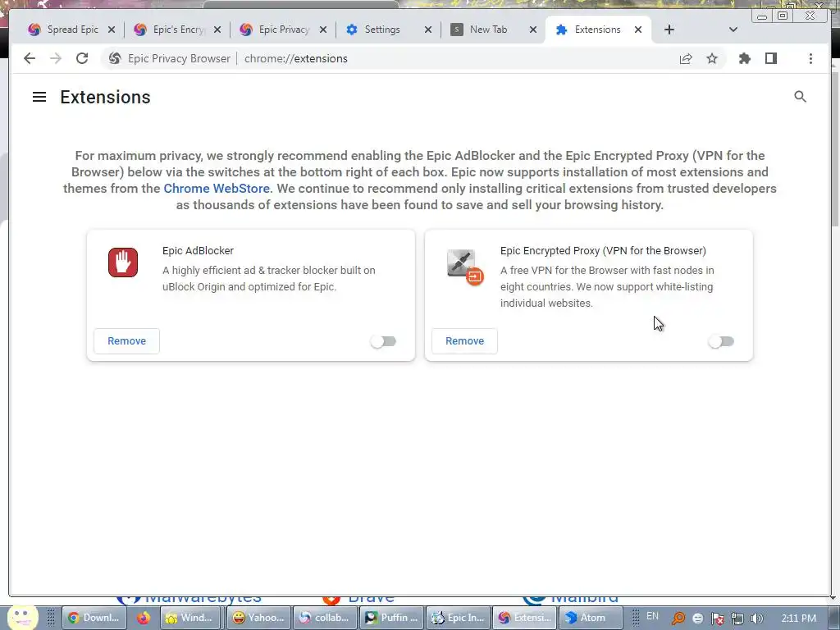This screenshot has height=630, width=840.
Task: Reload the extensions page
Action: click(82, 58)
